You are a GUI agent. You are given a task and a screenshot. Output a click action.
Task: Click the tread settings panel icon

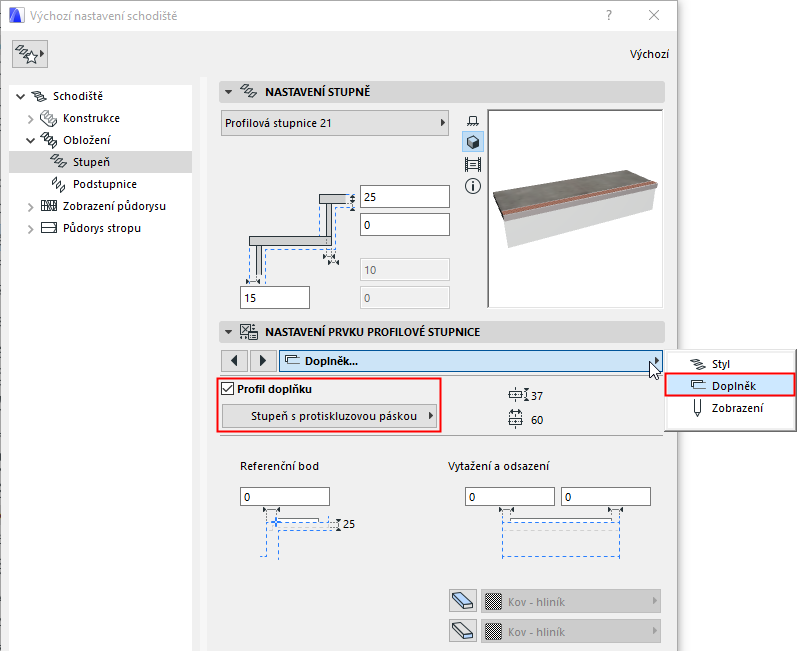coord(248,92)
